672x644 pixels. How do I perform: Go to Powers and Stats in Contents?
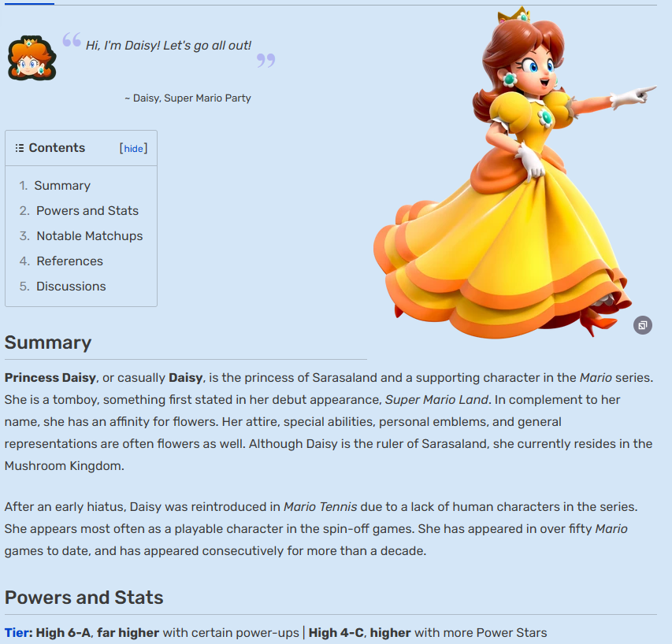tap(87, 211)
